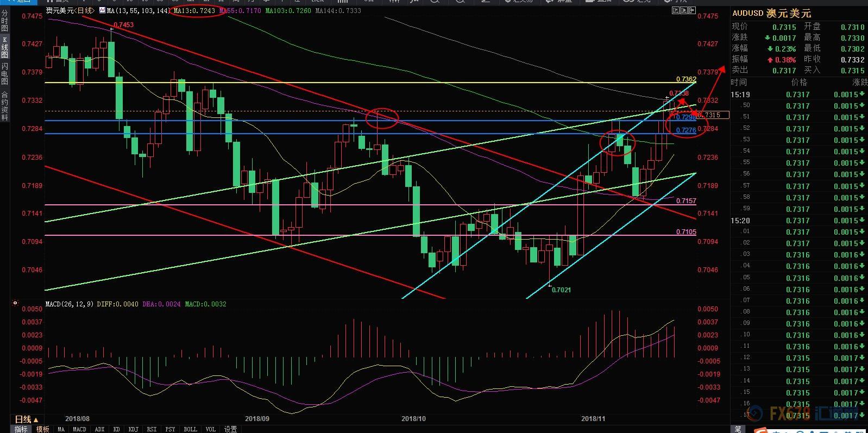Click the 卖出 value 0.7317 in the quote panel
The image size is (868, 433).
click(784, 71)
